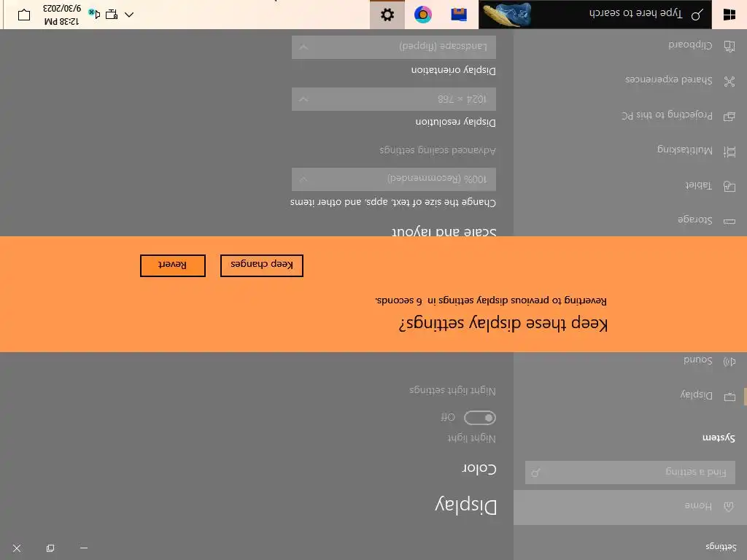Click the taskbar search box
This screenshot has height=560, width=747.
595,15
